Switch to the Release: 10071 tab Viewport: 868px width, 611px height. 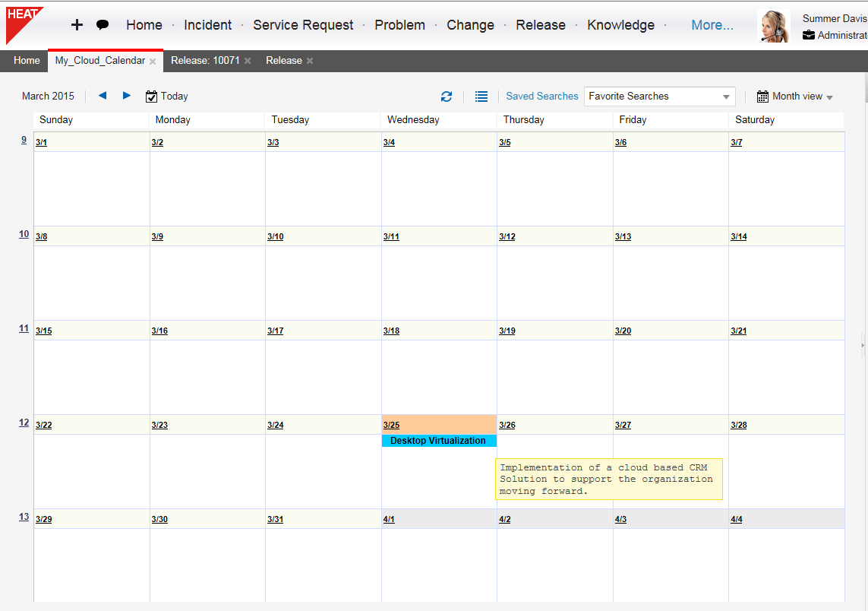(x=205, y=61)
